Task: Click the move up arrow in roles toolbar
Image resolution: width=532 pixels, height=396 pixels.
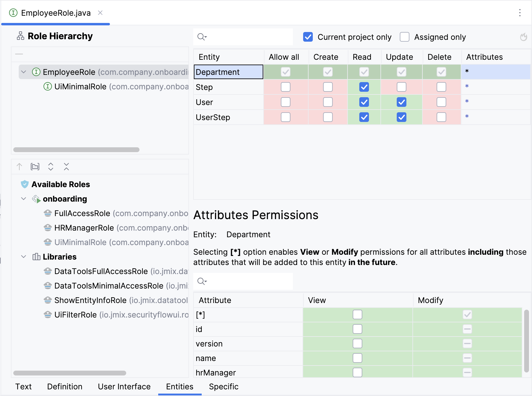Action: (19, 167)
